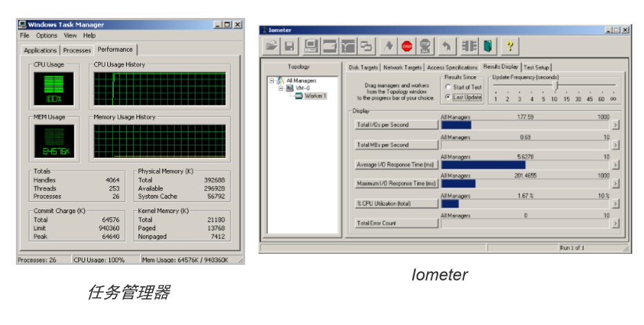Click the grey Stop All tests icon

click(x=425, y=46)
